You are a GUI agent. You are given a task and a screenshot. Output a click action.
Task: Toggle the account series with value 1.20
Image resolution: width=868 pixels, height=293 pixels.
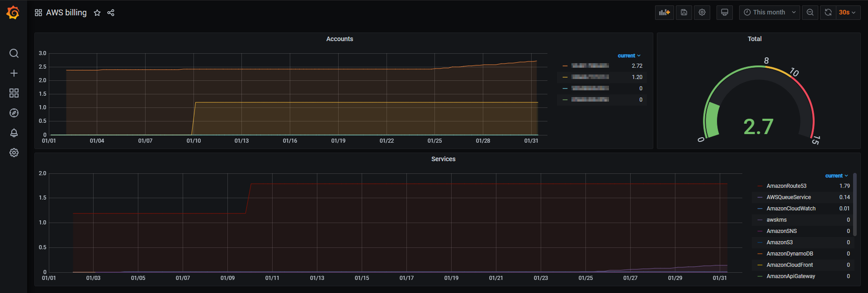coord(590,77)
